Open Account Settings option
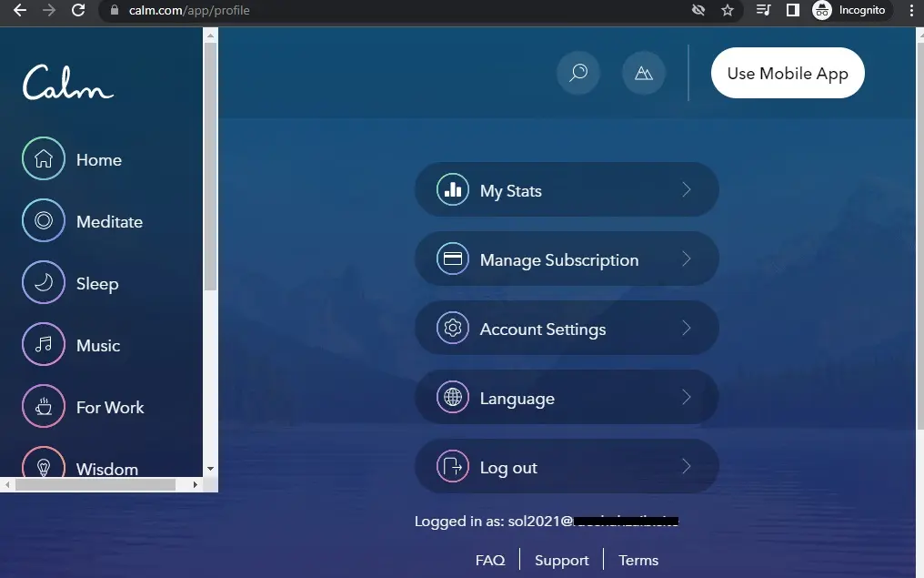 coord(567,328)
